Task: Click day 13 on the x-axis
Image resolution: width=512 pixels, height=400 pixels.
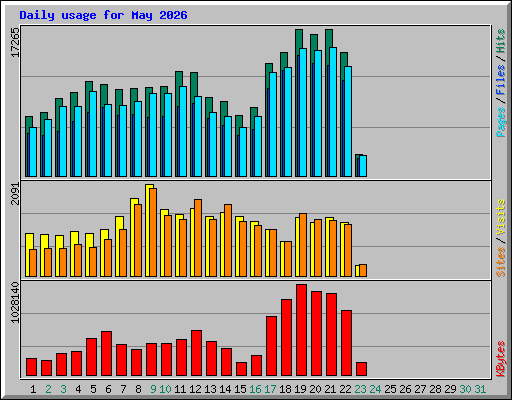Action: (210, 389)
